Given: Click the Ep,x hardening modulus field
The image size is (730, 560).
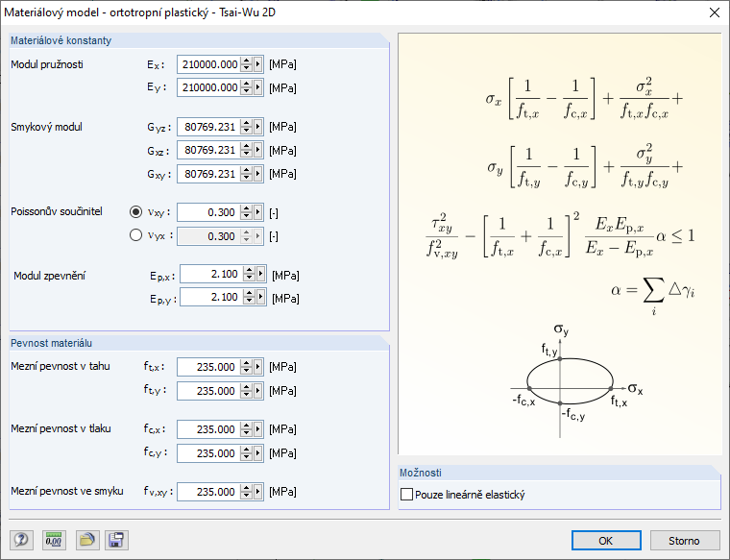Looking at the screenshot, I should [x=212, y=274].
